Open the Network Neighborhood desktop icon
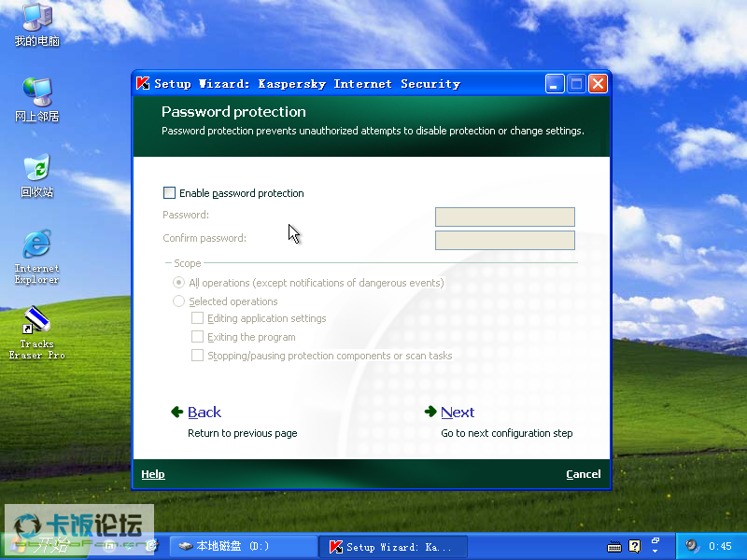 click(x=37, y=99)
